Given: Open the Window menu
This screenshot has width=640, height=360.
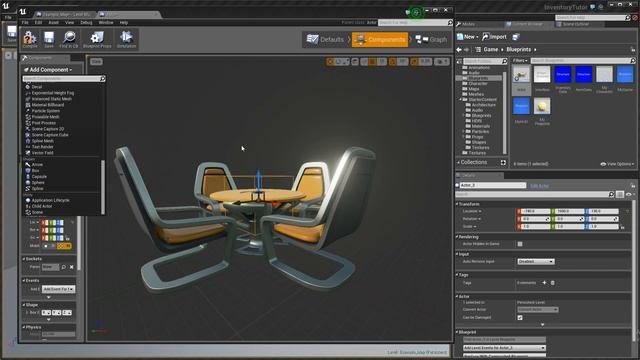Looking at the screenshot, I should click(x=106, y=22).
